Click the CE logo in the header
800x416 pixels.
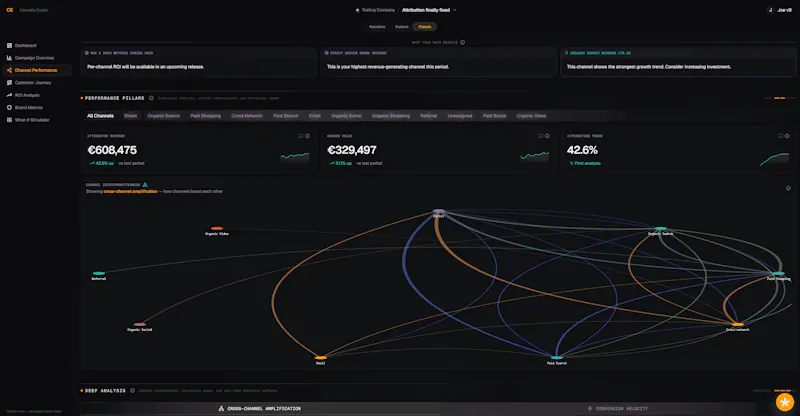[10, 10]
